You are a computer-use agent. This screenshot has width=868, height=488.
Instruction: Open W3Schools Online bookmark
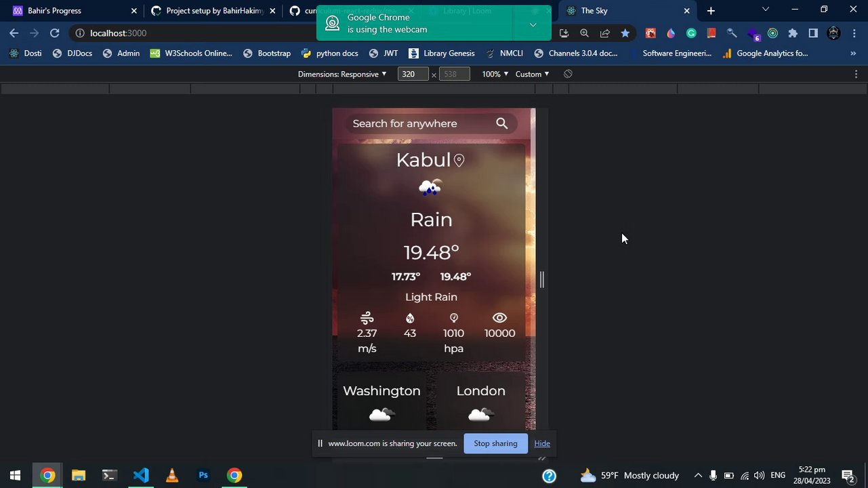pos(191,53)
